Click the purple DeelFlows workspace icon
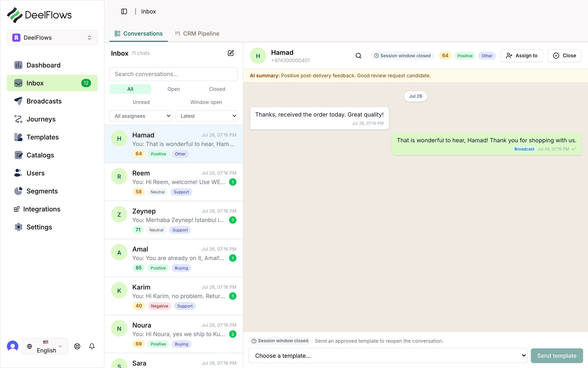Viewport: 588px width, 368px height. click(x=16, y=37)
